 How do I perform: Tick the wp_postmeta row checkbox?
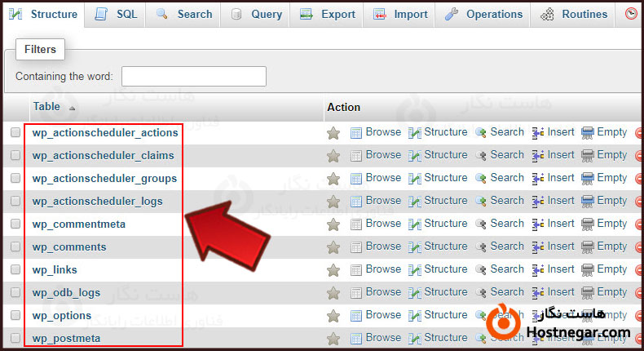click(15, 338)
